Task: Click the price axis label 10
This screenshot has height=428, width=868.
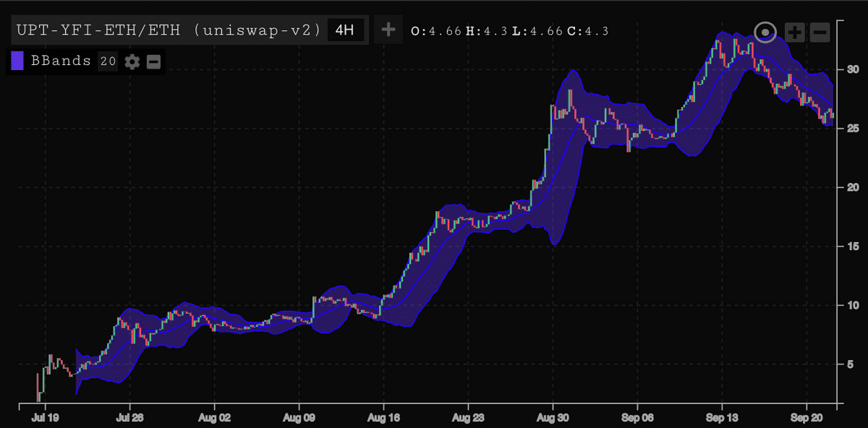Action: [853, 306]
